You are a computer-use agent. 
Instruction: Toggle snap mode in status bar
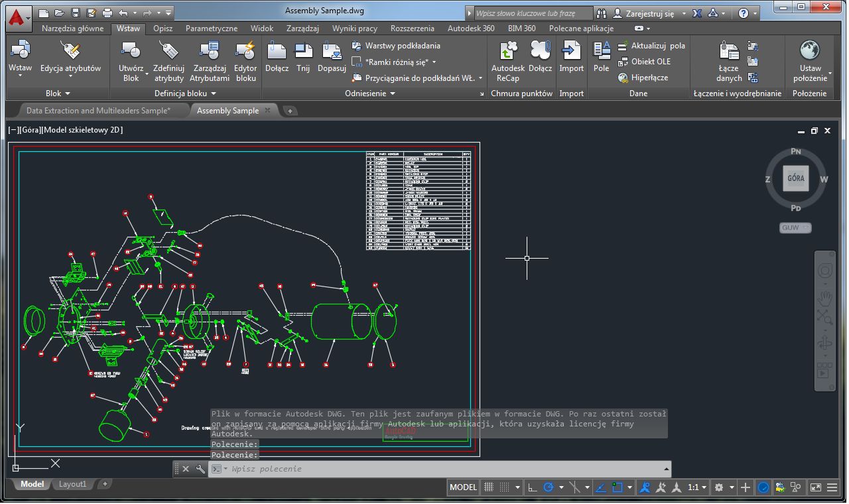[x=506, y=487]
